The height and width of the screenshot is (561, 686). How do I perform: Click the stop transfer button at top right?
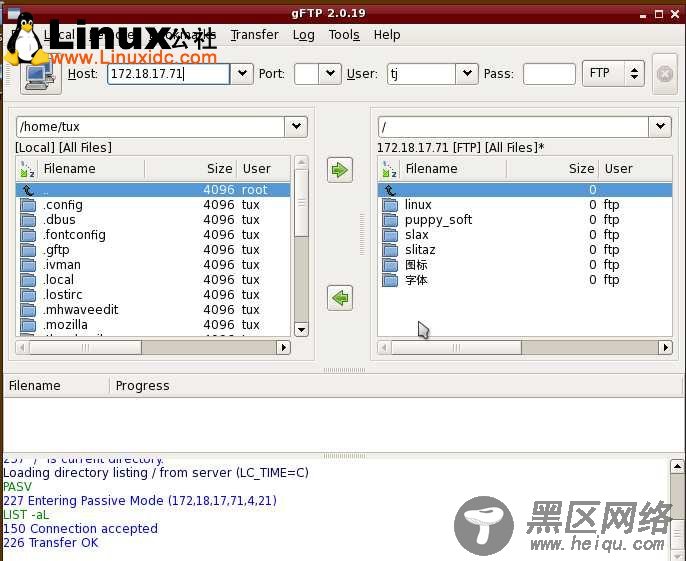tap(665, 74)
